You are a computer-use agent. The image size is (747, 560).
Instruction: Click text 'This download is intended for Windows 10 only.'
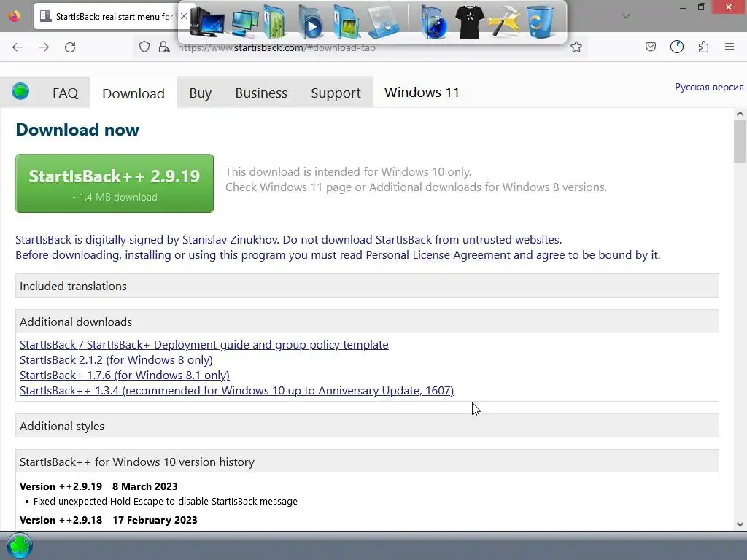point(348,172)
